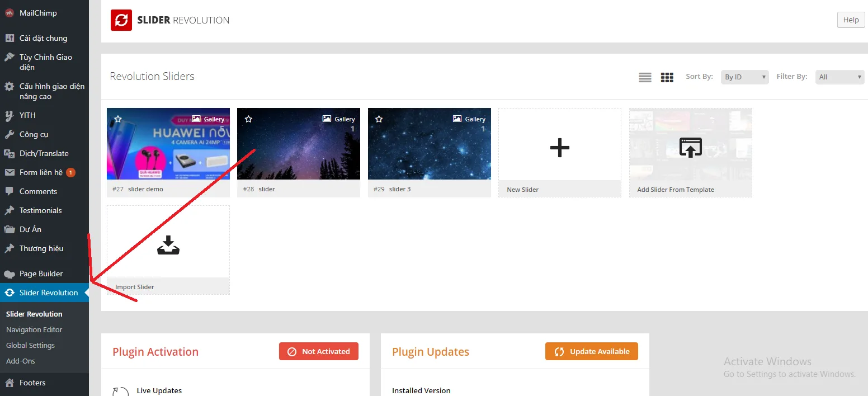This screenshot has height=396, width=868.
Task: Star slider #28 as favorite
Action: tap(249, 119)
